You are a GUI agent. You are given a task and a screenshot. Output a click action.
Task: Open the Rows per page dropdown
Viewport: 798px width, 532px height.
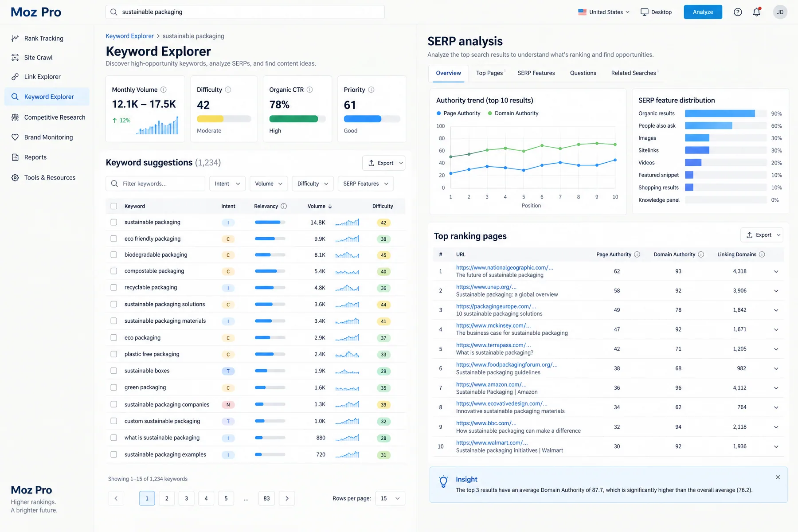pos(390,498)
